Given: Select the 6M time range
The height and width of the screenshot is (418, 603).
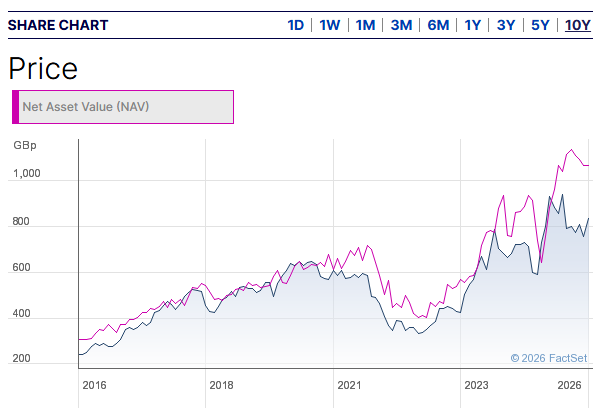Looking at the screenshot, I should click(438, 25).
